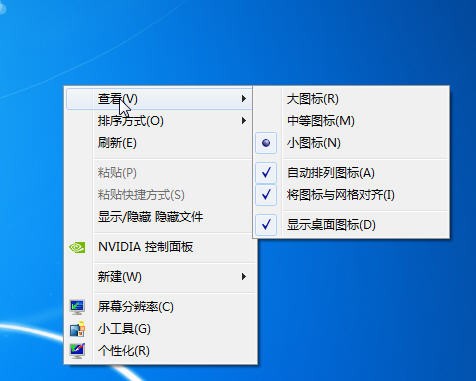This screenshot has height=381, width=476.
Task: Open the 排序方式(O) menu entry
Action: click(x=159, y=121)
